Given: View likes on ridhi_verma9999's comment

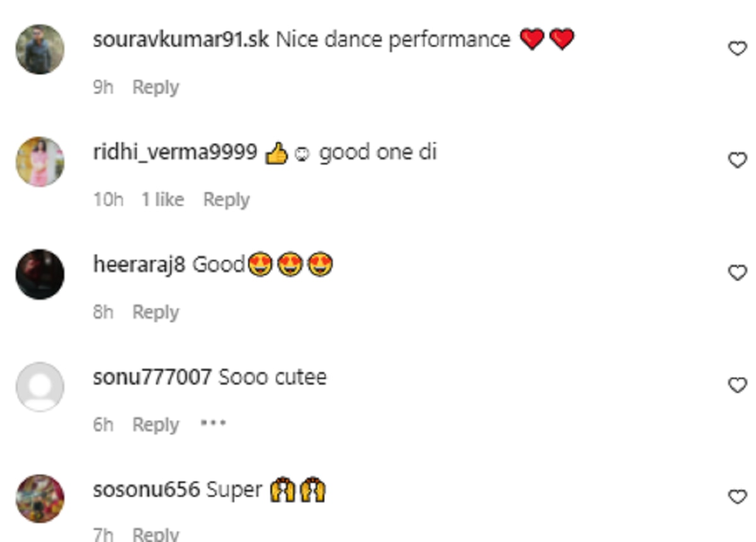Looking at the screenshot, I should 163,200.
